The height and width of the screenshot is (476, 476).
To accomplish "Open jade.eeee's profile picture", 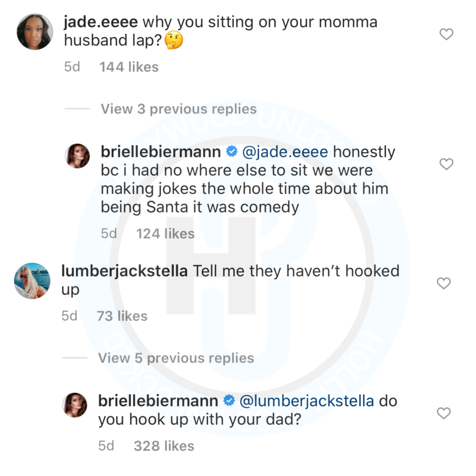I will [34, 32].
